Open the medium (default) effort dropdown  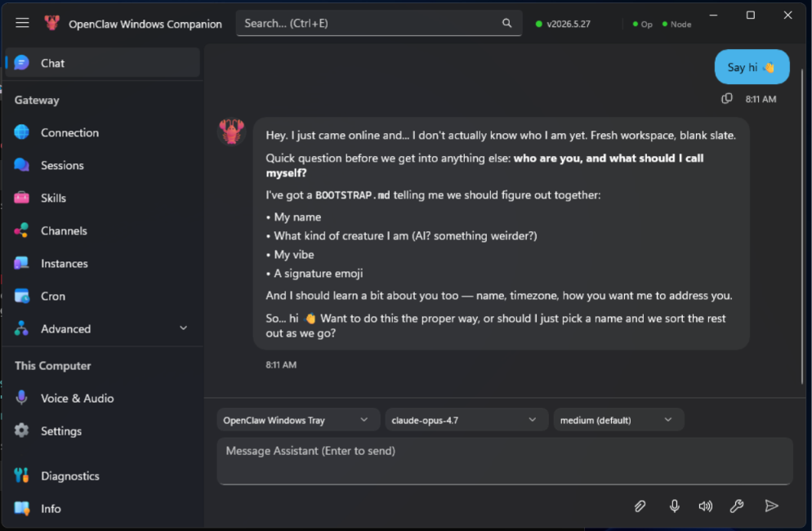618,420
